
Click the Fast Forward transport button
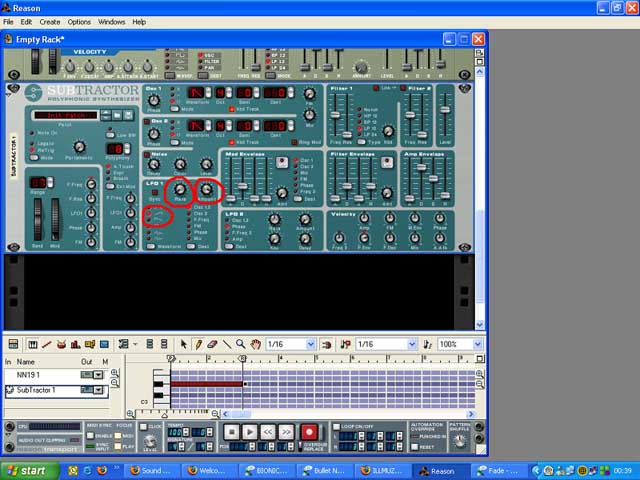point(285,432)
